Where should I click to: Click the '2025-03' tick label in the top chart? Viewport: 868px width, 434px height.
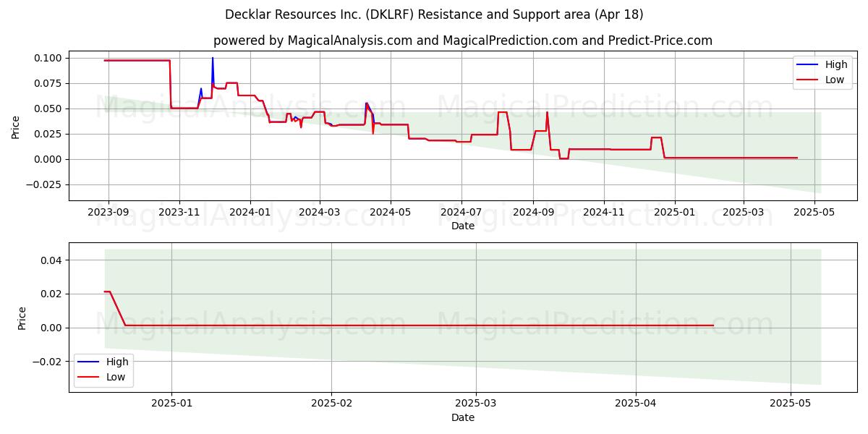[743, 212]
